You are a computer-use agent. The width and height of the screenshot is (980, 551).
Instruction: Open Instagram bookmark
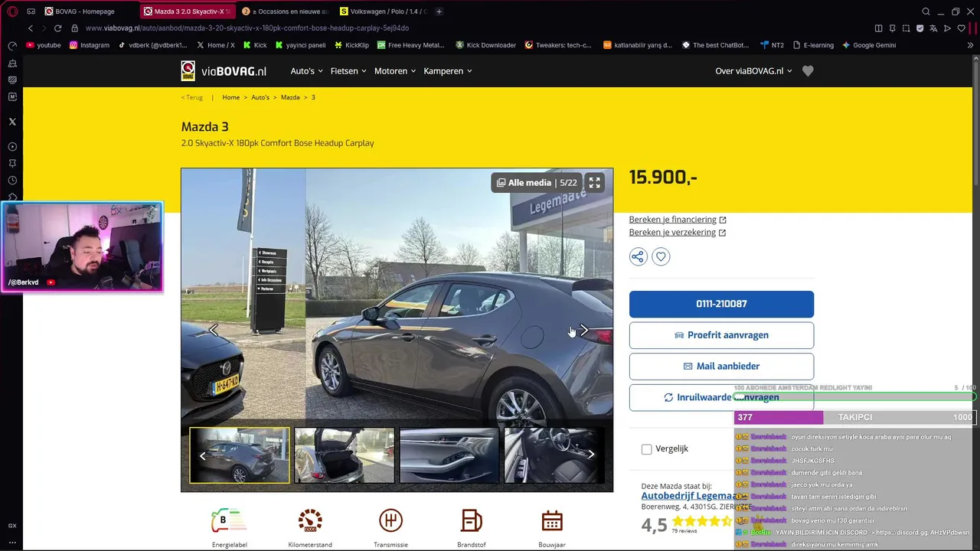[x=89, y=45]
